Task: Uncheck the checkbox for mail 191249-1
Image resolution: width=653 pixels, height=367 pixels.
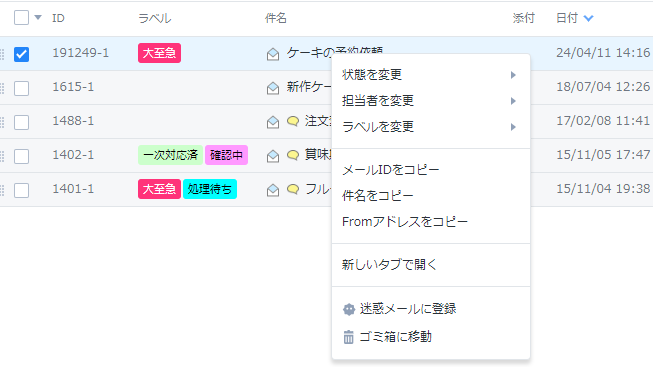Action: [21, 54]
